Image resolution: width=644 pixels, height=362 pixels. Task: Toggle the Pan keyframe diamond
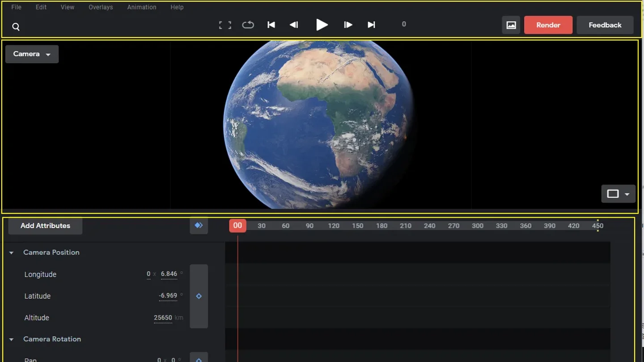click(x=199, y=360)
